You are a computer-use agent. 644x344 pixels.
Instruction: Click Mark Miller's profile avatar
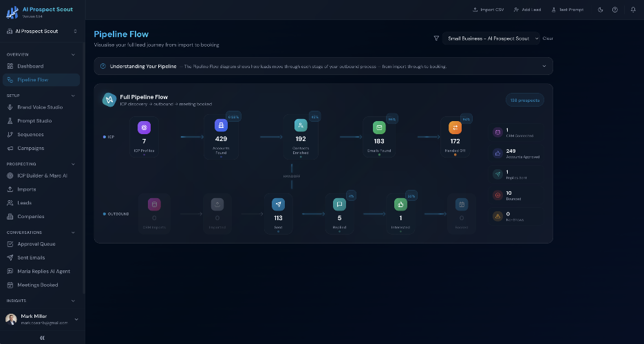[11, 319]
